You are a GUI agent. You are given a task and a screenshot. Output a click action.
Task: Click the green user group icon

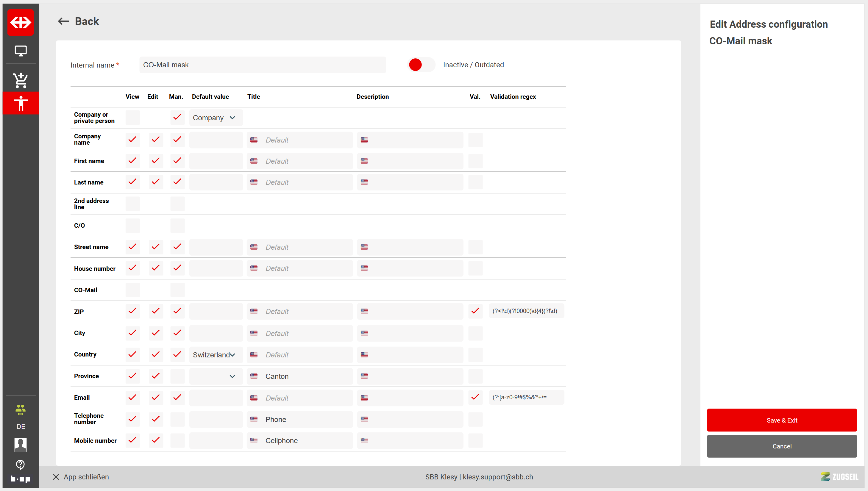pyautogui.click(x=21, y=409)
